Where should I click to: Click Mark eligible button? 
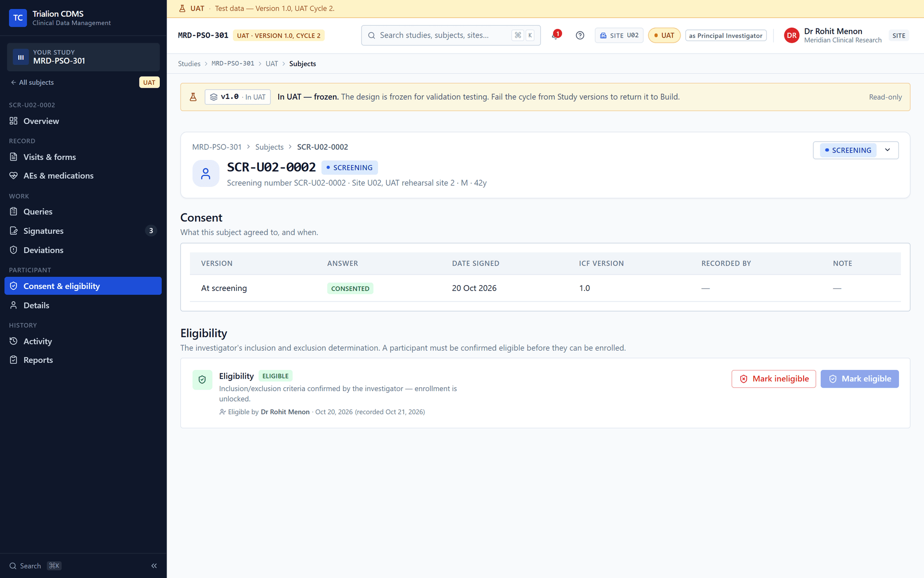860,379
